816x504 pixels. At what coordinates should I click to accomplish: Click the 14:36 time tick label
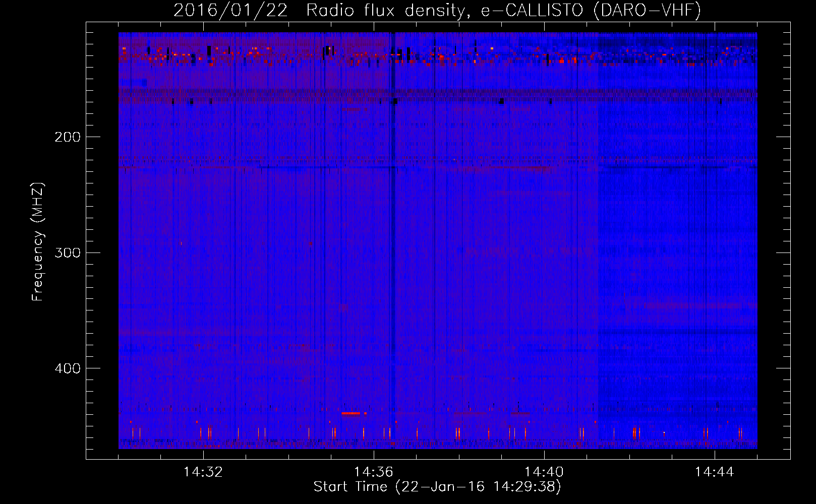click(x=374, y=472)
